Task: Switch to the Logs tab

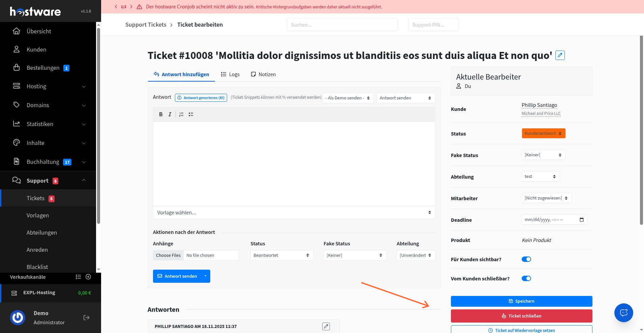Action: 230,74
